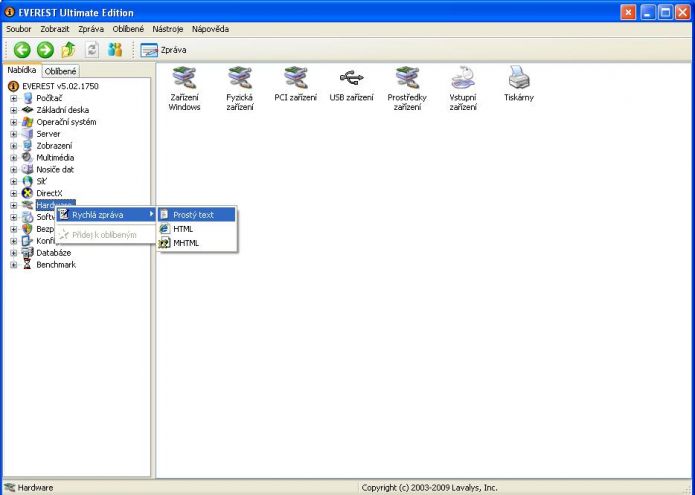Open the Oblíbené menu in menu bar
The image size is (695, 495).
coord(128,29)
